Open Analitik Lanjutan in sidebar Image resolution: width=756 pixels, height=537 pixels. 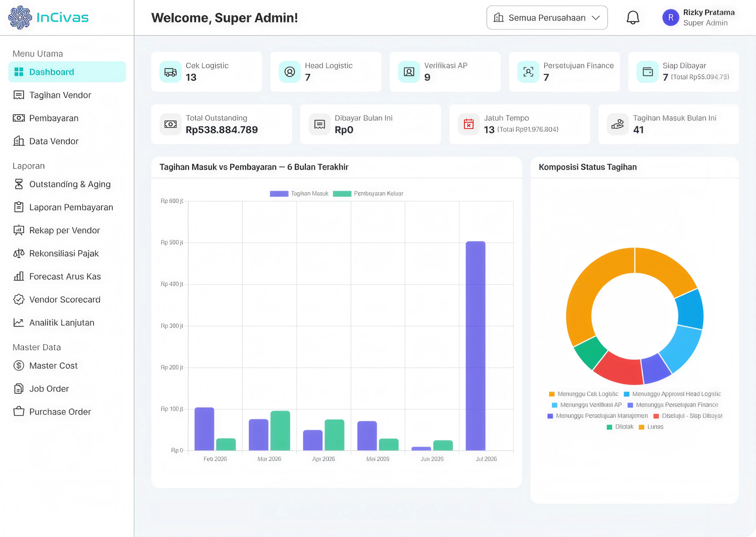[x=67, y=322]
